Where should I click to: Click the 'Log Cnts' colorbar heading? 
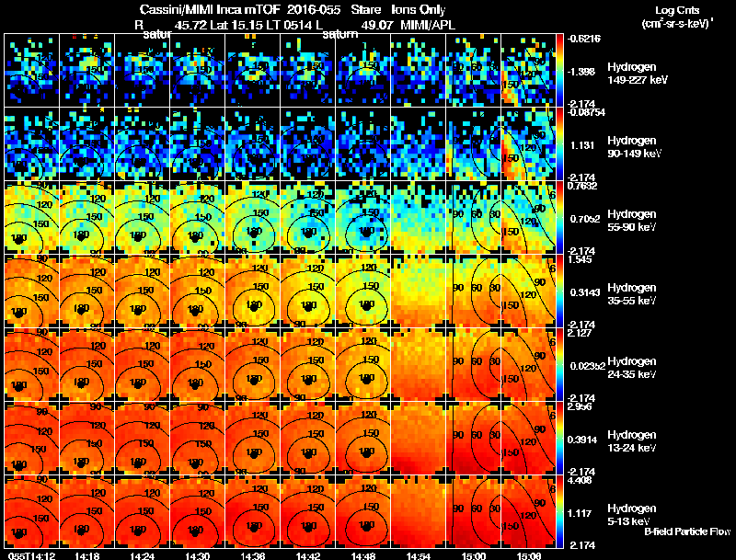[x=677, y=10]
